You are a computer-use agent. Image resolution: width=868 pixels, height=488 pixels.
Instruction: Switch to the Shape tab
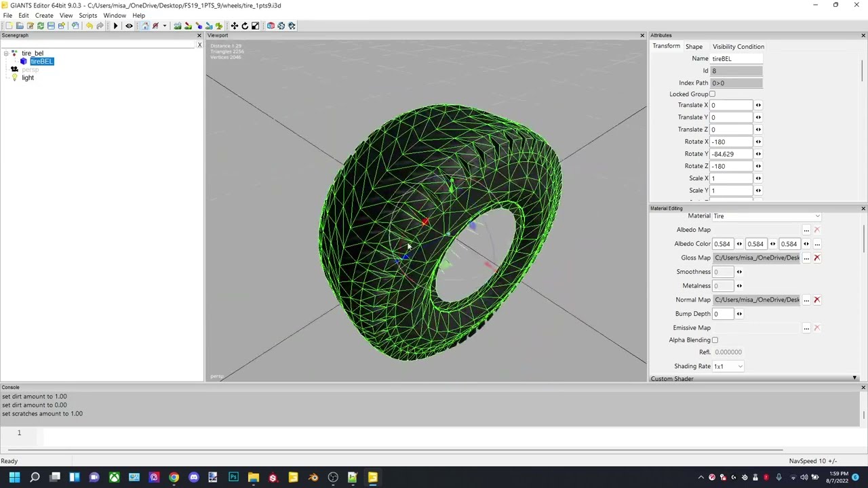pos(694,47)
